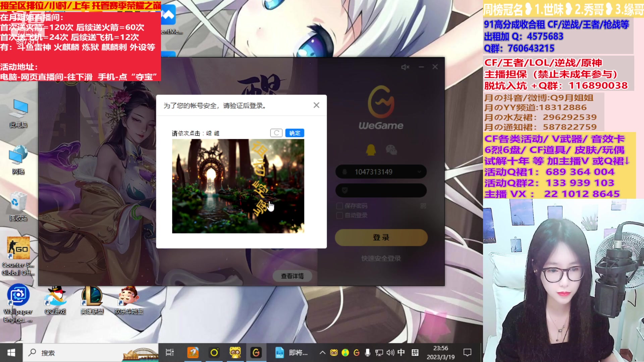The width and height of the screenshot is (644, 362).
Task: Toggle 保存密码 checkbox
Action: click(x=340, y=206)
